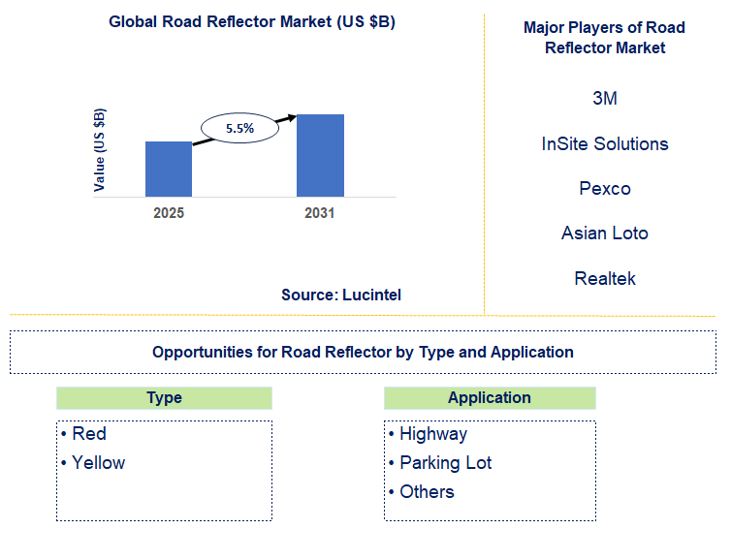
Task: Select the 'Highway' application bullet
Action: click(x=428, y=434)
